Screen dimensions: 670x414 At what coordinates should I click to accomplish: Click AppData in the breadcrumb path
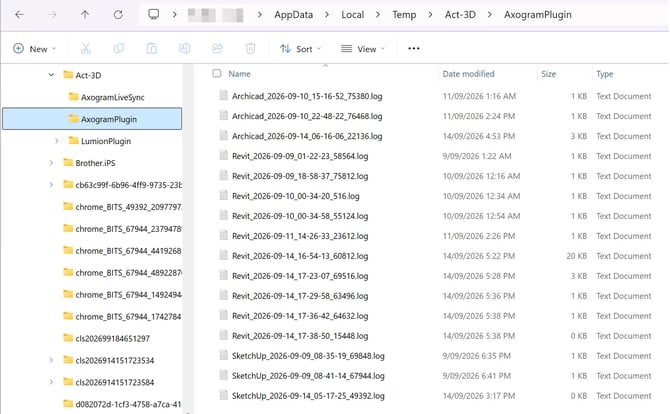point(294,15)
